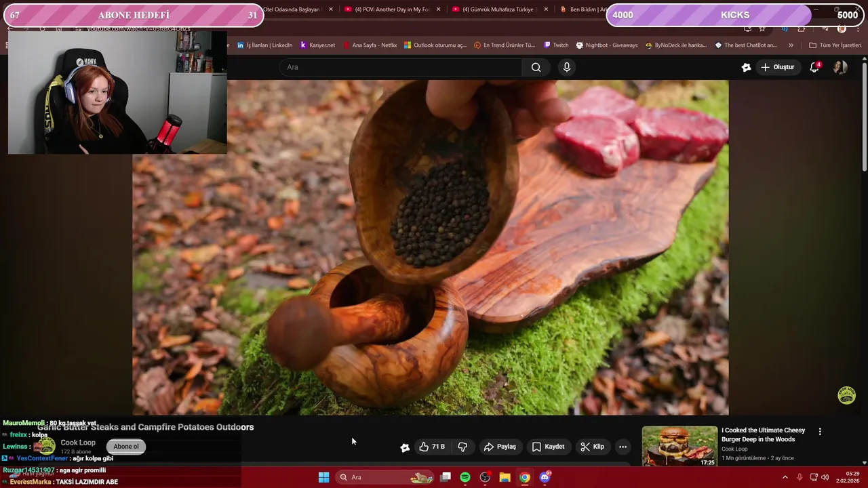Open options menu for Cheesy Burger video

point(820,432)
